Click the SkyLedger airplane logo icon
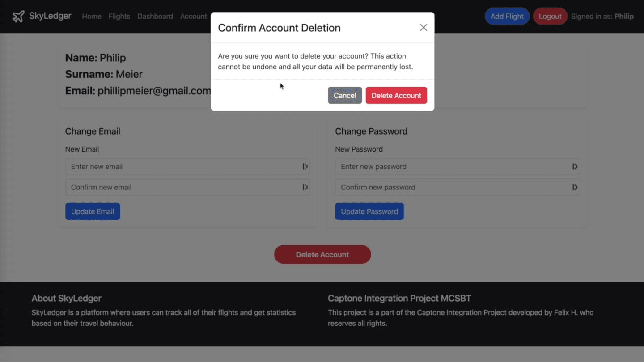The width and height of the screenshot is (644, 362). click(18, 17)
